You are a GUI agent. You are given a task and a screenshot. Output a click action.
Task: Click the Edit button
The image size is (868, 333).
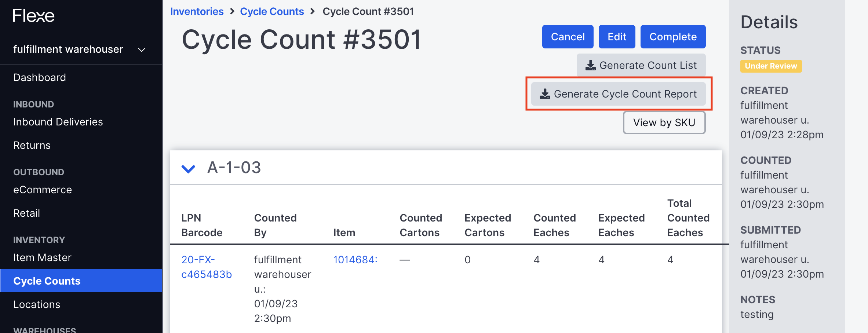[617, 36]
